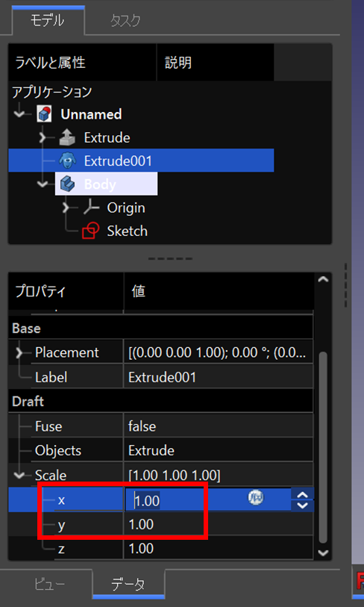Click the Extrude001 clone sheep icon

[x=66, y=161]
